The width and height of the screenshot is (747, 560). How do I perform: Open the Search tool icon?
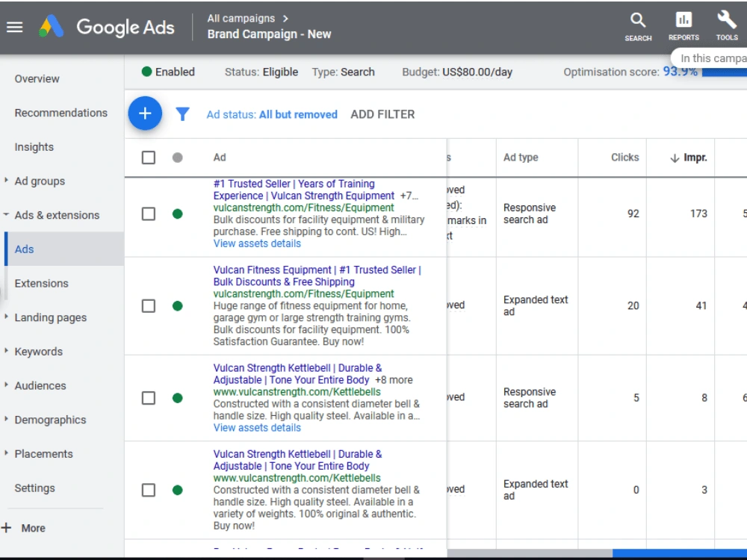[x=638, y=27]
